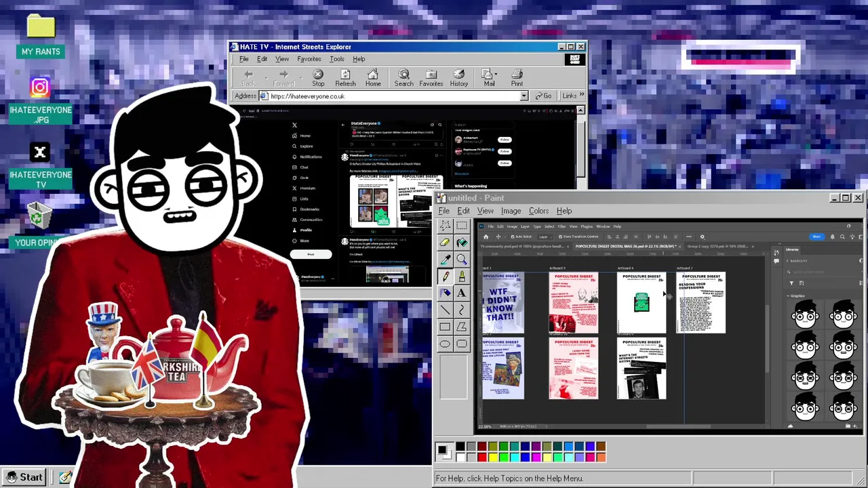Pick the yellow swatch in Paint's palette
Viewport: 868px width, 488px height.
pyautogui.click(x=493, y=457)
